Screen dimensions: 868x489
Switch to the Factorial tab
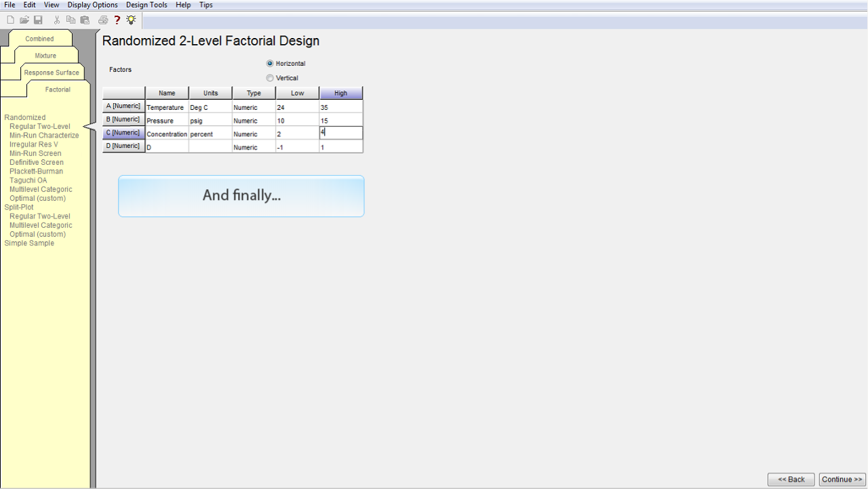(58, 90)
